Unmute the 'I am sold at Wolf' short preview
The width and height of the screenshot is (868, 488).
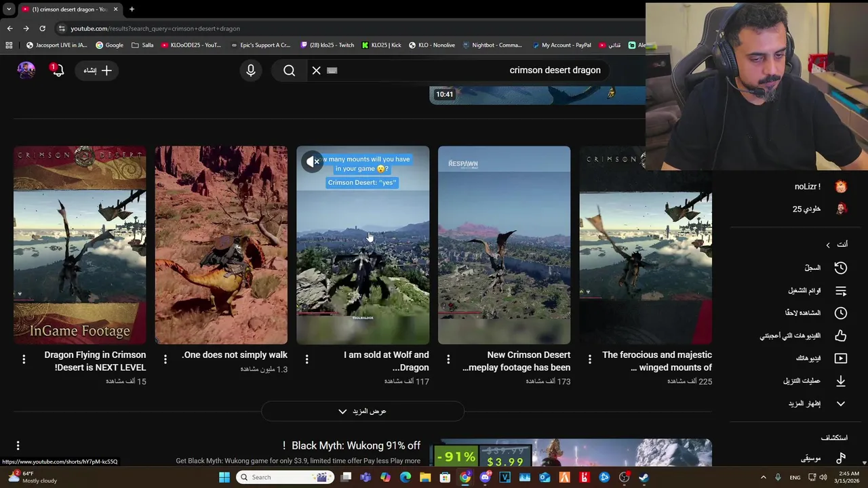pos(313,161)
